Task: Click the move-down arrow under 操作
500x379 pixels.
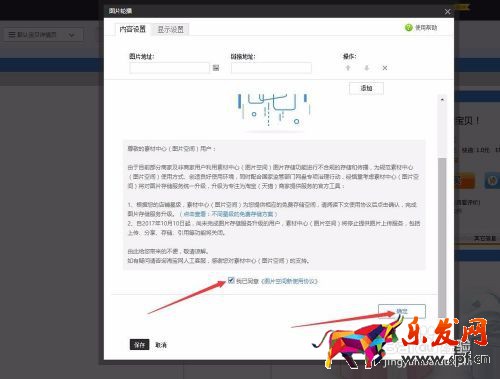Action: pyautogui.click(x=366, y=68)
